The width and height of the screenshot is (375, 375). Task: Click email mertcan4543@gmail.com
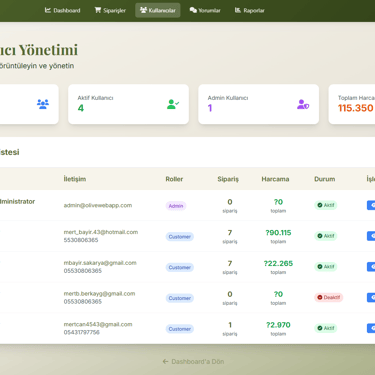tap(98, 324)
